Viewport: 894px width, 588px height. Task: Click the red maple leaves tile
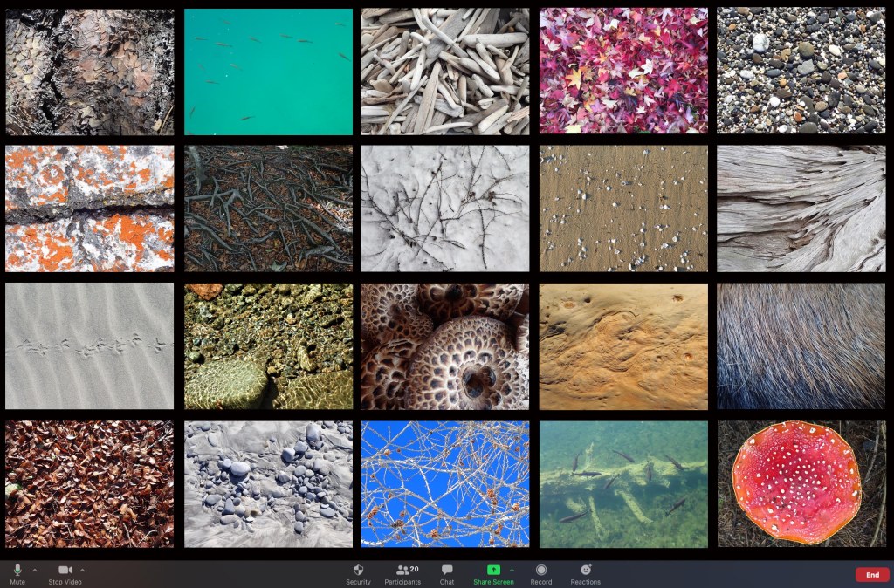point(623,72)
